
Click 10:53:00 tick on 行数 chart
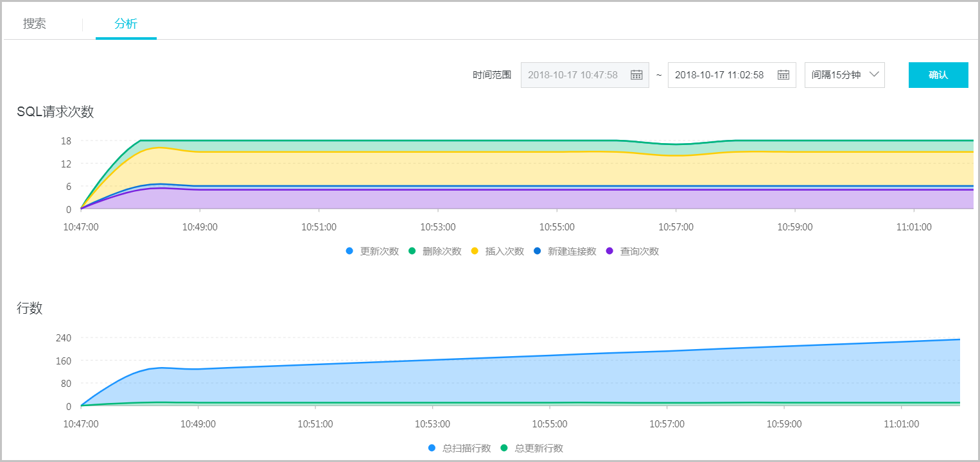click(x=433, y=424)
